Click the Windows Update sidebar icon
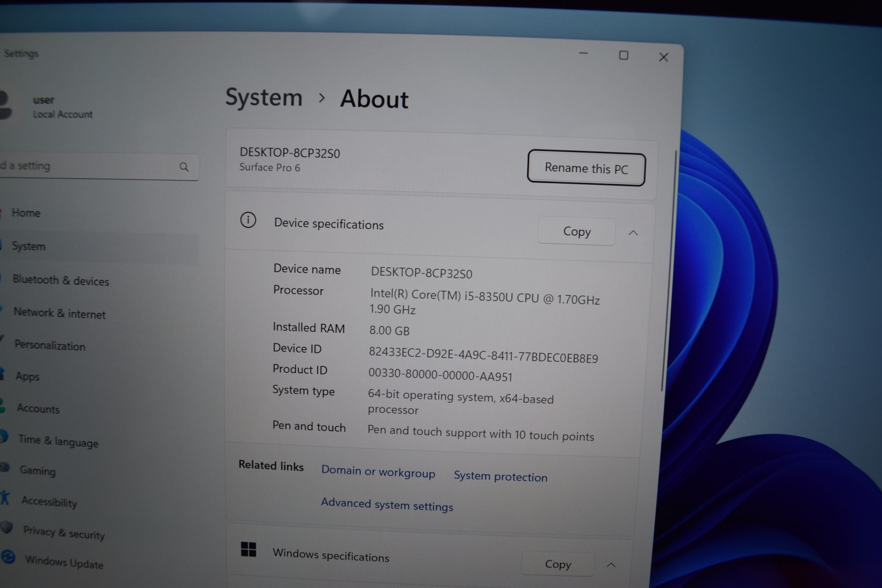882x588 pixels. point(8,557)
